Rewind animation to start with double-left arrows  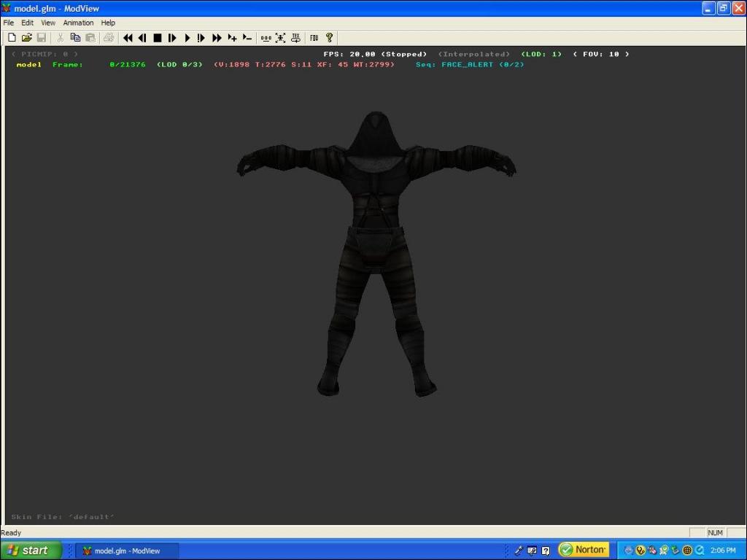(x=128, y=37)
